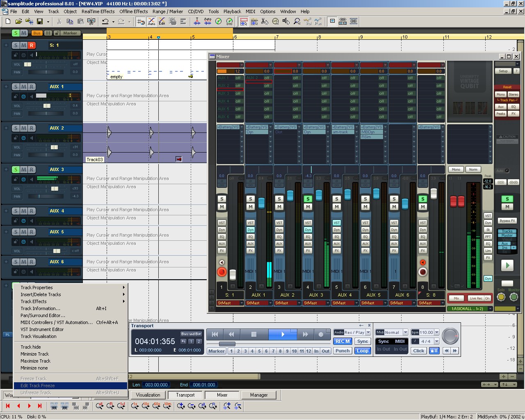Click the scissors Cut icon in toolbar

pos(59,21)
